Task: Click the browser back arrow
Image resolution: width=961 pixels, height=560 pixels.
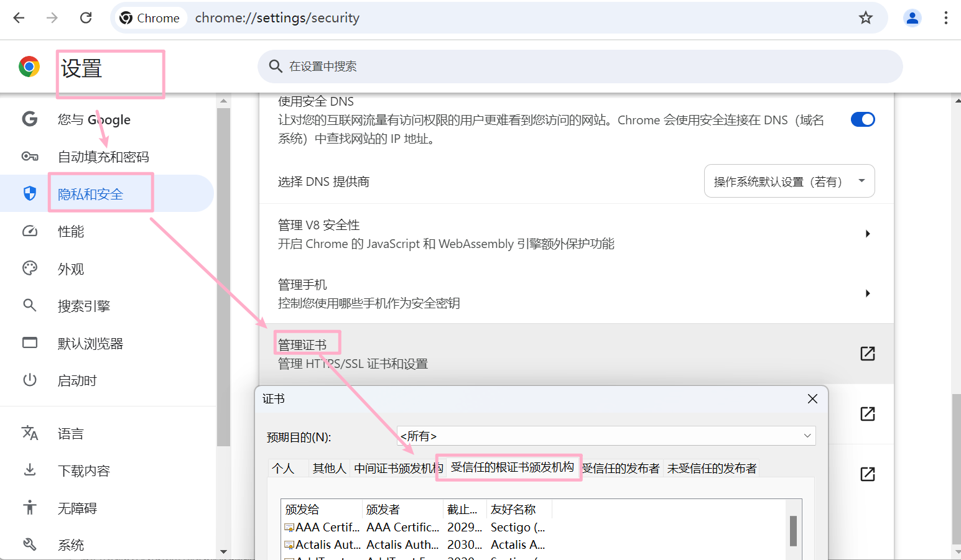Action: [19, 18]
